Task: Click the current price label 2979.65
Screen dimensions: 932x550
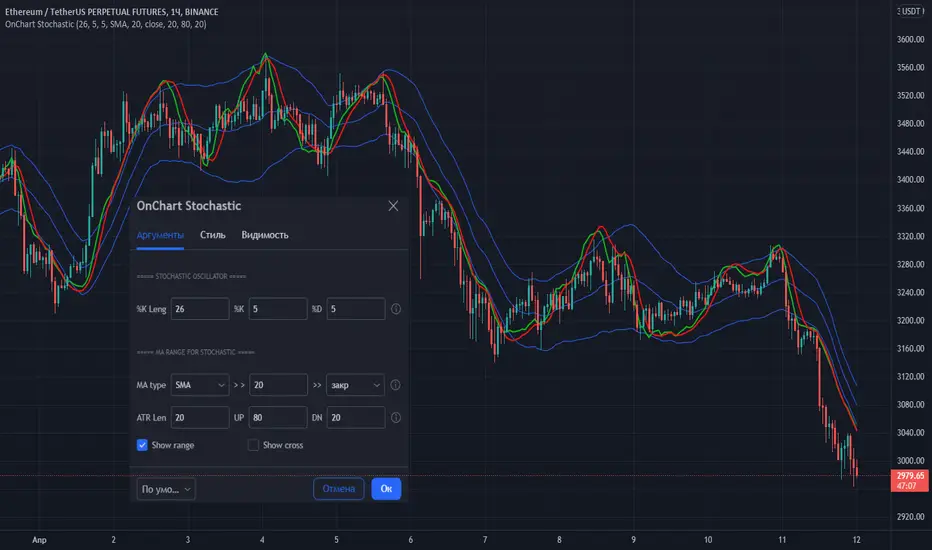Action: (x=910, y=480)
